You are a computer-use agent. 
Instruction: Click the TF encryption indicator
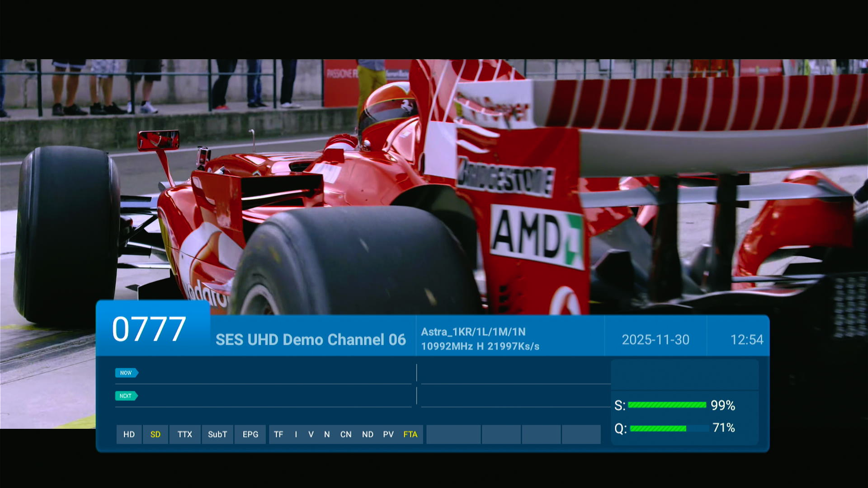pyautogui.click(x=278, y=434)
